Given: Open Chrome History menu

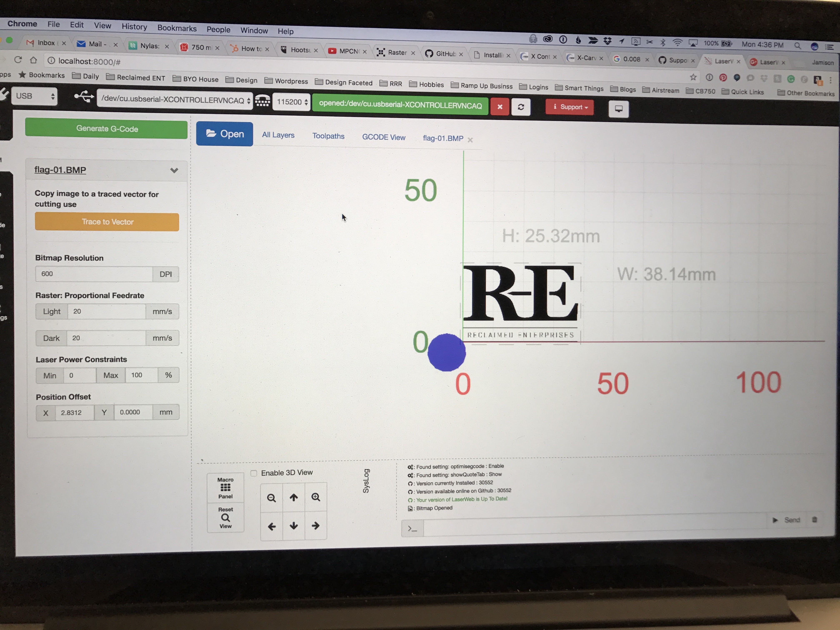Looking at the screenshot, I should (x=134, y=27).
